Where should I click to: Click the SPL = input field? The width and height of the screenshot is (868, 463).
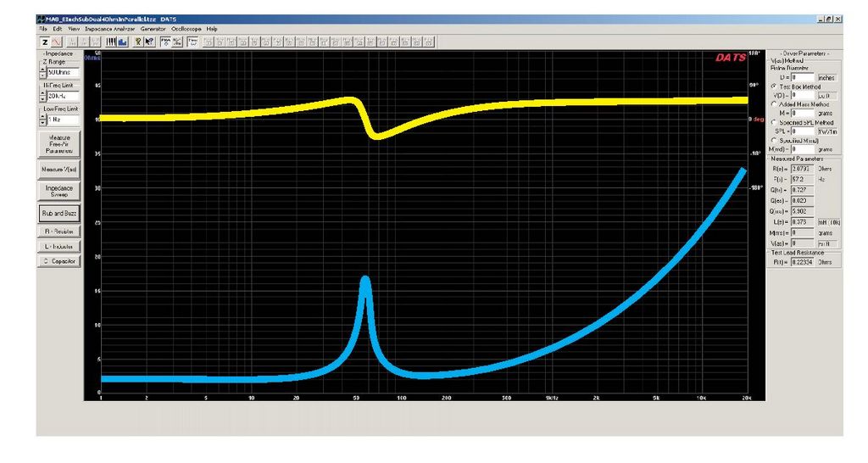click(802, 131)
